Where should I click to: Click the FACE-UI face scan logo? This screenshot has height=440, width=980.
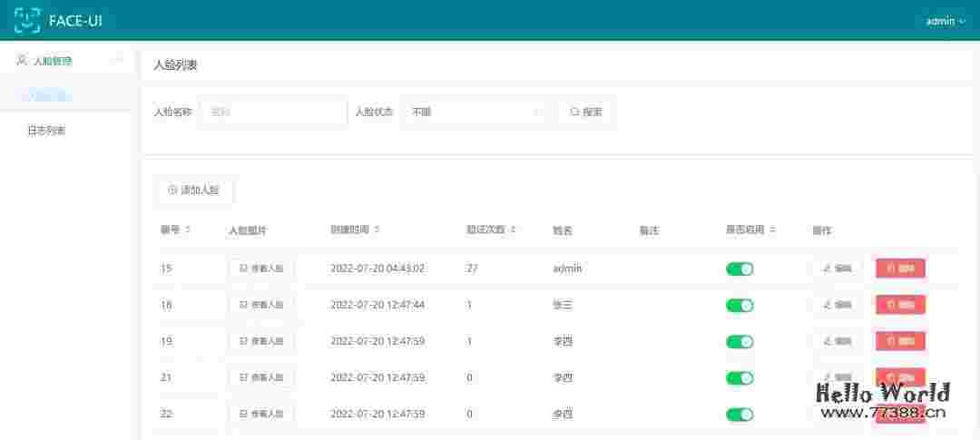pos(27,20)
